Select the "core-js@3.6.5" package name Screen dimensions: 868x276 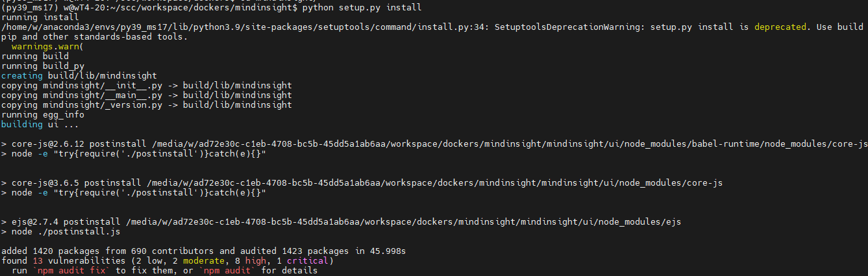(x=42, y=183)
